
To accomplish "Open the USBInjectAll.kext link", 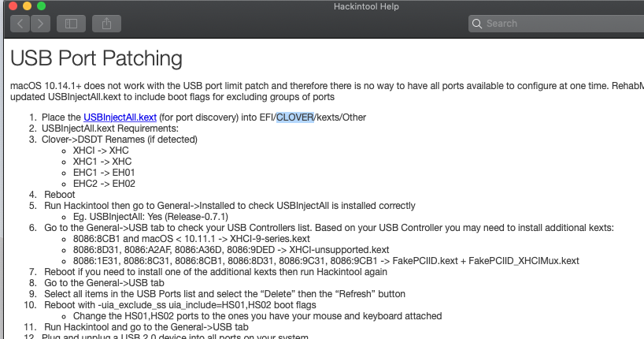I will pos(120,117).
